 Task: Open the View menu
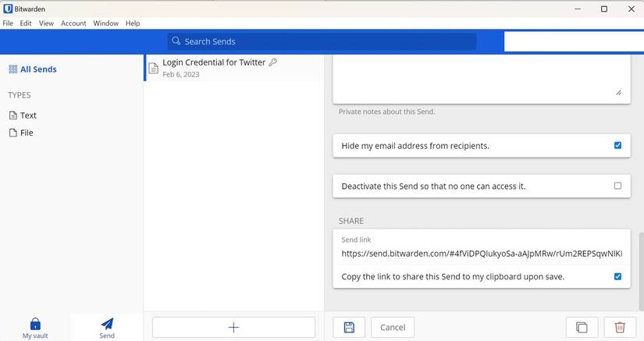[x=46, y=23]
